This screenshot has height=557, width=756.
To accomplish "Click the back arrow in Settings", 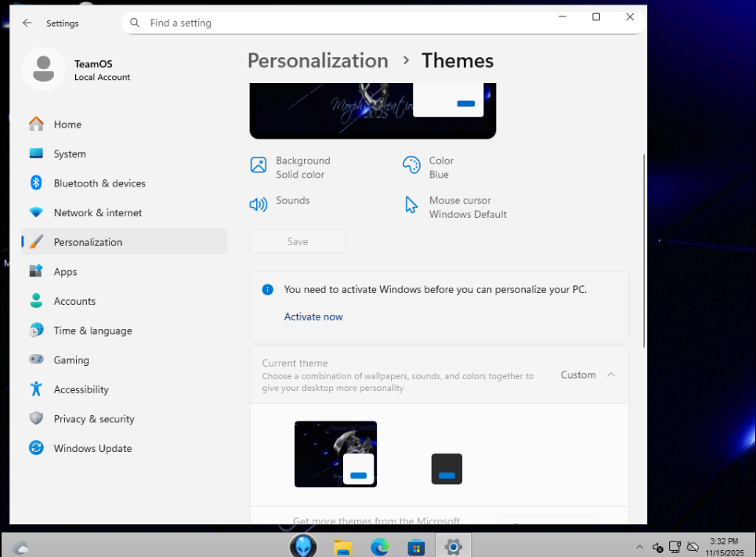I will [27, 23].
